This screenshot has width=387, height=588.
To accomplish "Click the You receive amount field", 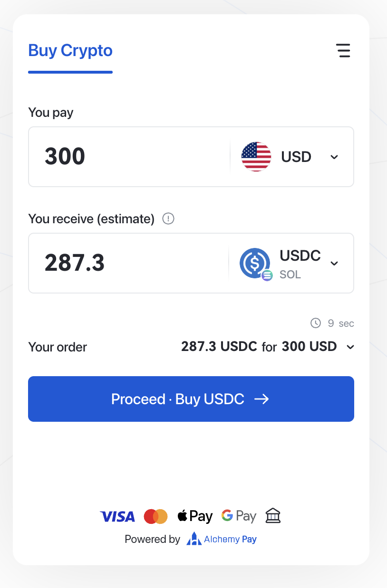I will click(x=128, y=263).
